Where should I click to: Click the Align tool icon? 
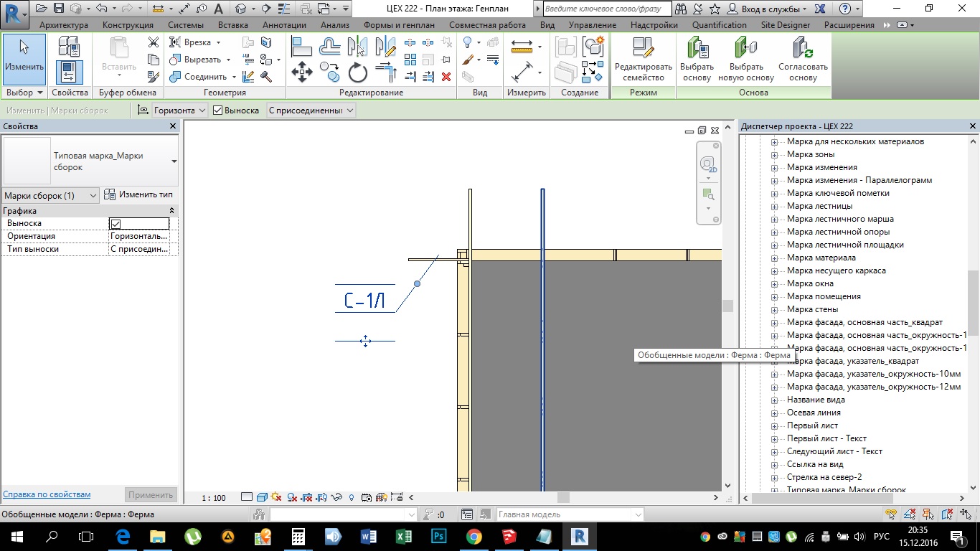click(302, 47)
